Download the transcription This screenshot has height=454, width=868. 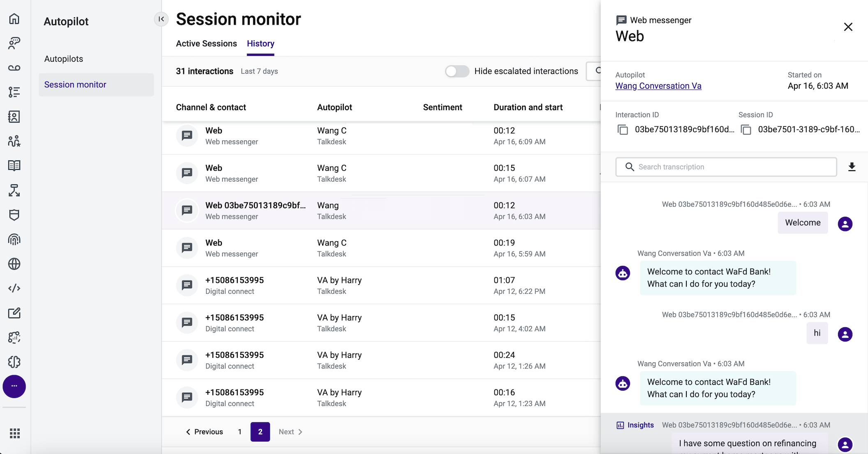pos(852,167)
